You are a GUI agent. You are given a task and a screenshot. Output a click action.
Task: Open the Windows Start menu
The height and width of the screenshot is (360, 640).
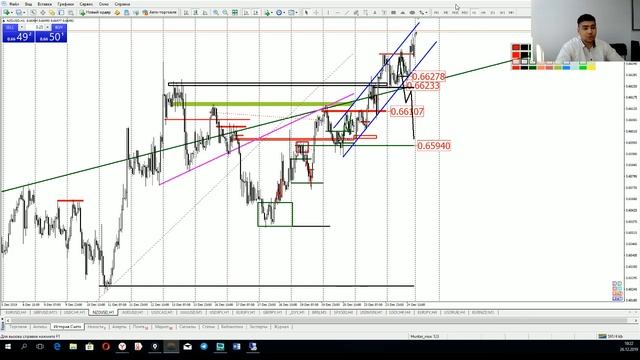point(8,347)
